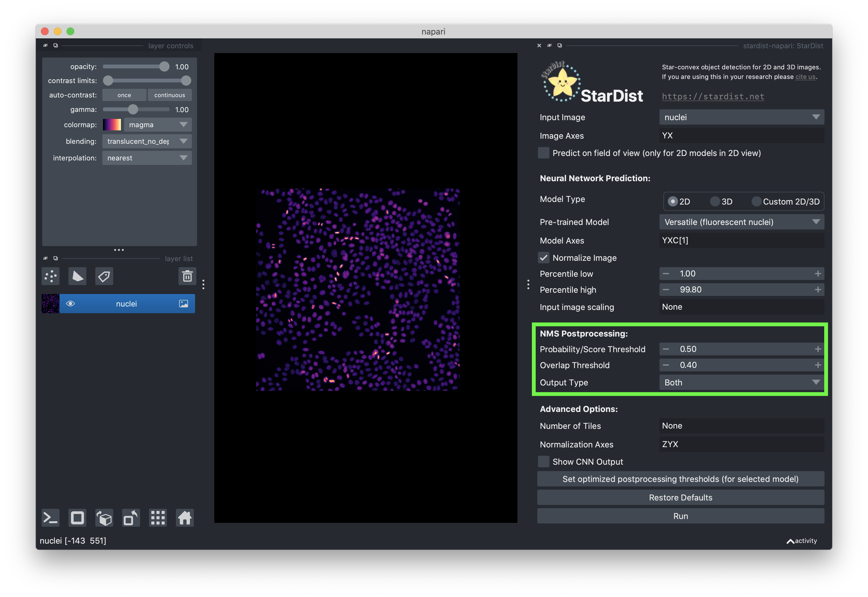This screenshot has width=868, height=597.
Task: Open the colormap magma dropdown
Action: (158, 125)
